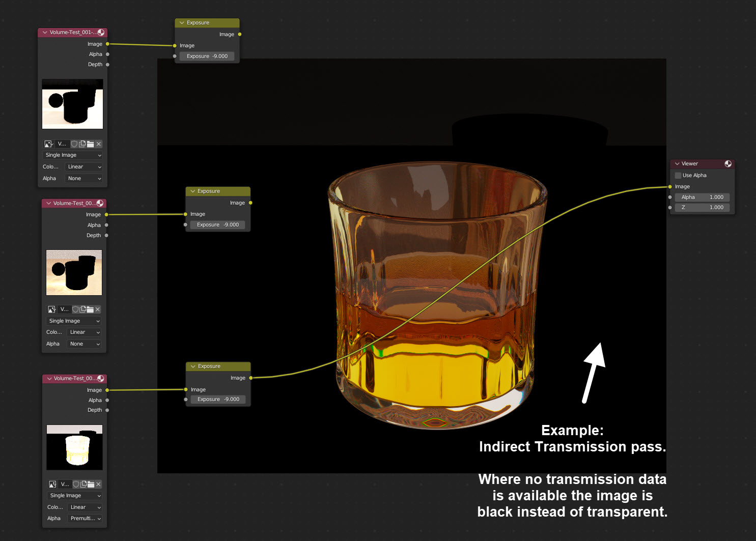
Task: Collapse the Viewer node header
Action: (677, 163)
